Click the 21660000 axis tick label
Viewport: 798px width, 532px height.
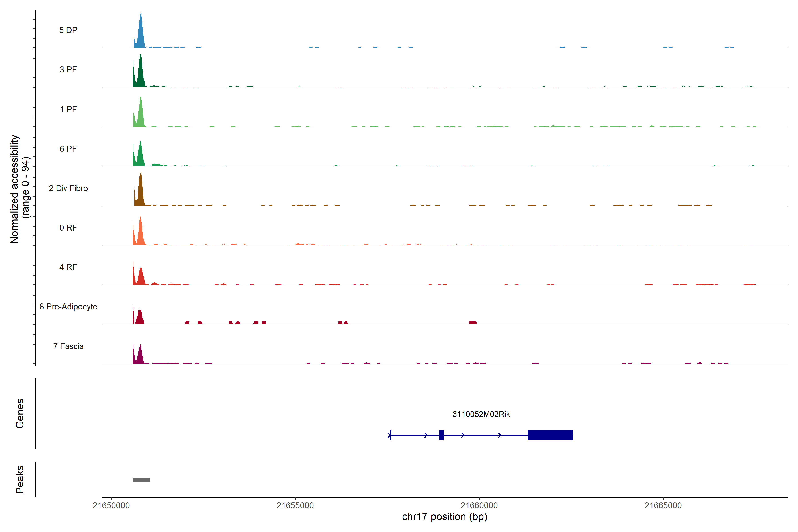point(479,506)
